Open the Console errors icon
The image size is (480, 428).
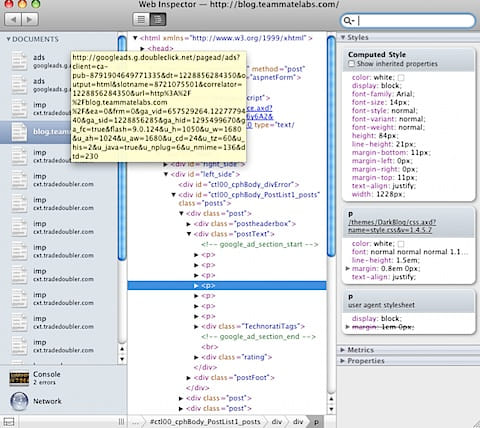point(19,378)
